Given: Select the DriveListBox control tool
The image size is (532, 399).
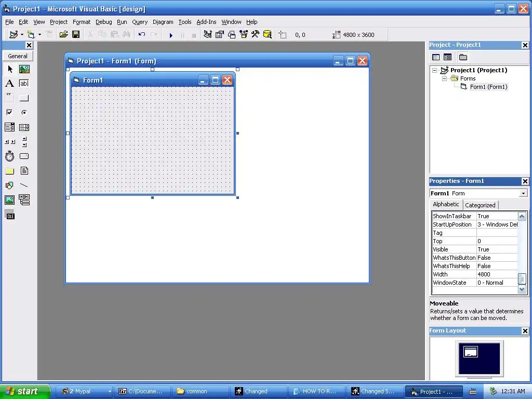Looking at the screenshot, I should [x=24, y=156].
